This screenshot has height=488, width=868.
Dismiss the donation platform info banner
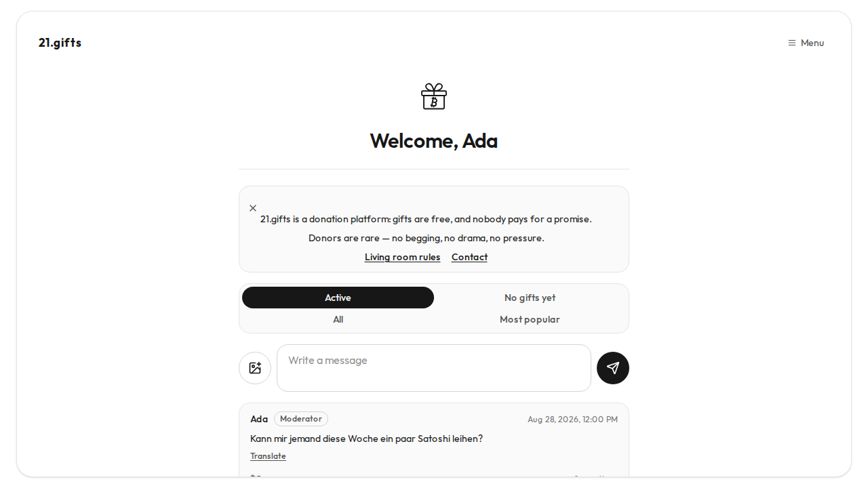[x=253, y=208]
